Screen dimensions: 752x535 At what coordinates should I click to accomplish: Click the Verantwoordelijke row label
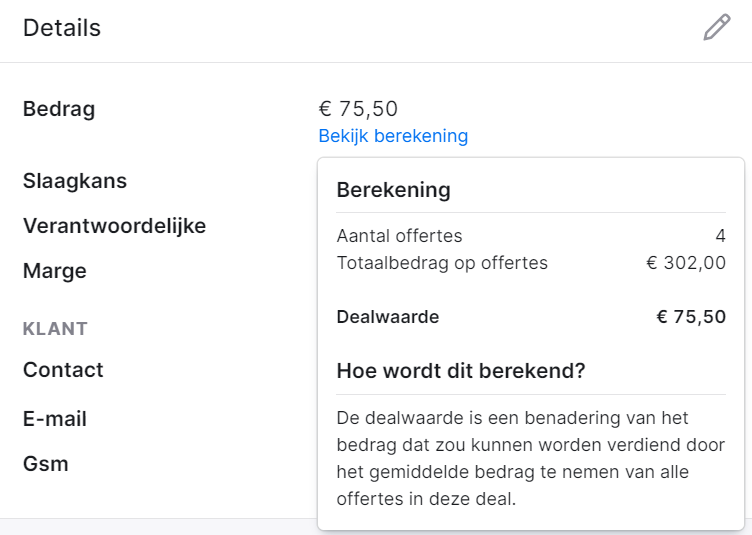[115, 226]
